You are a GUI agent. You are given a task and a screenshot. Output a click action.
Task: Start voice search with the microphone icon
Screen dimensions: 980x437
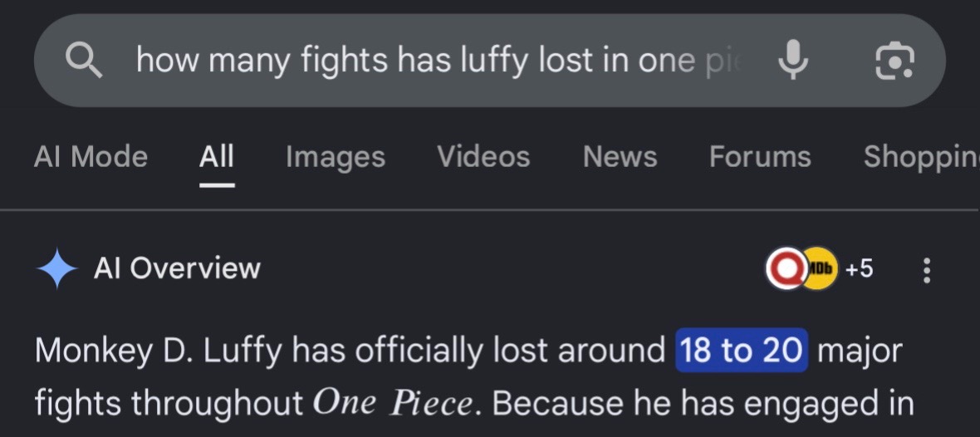click(x=794, y=60)
